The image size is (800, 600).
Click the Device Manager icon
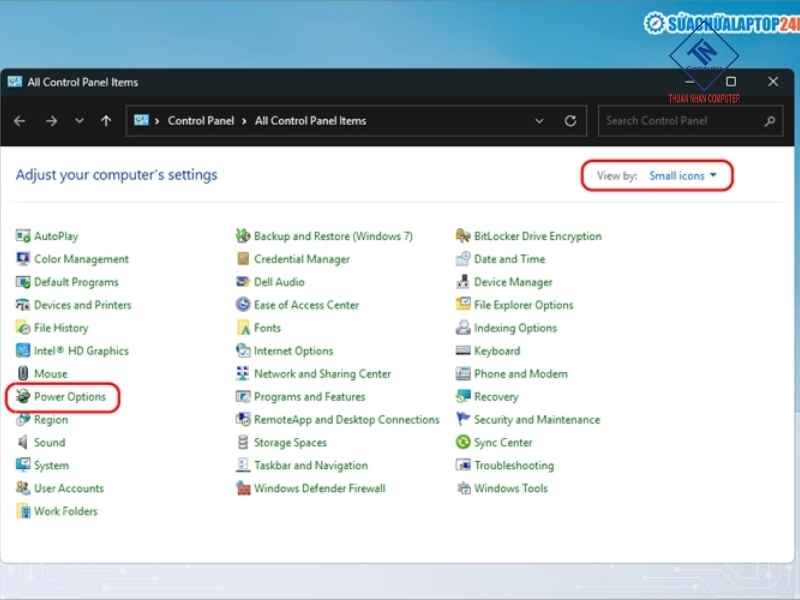tap(463, 282)
